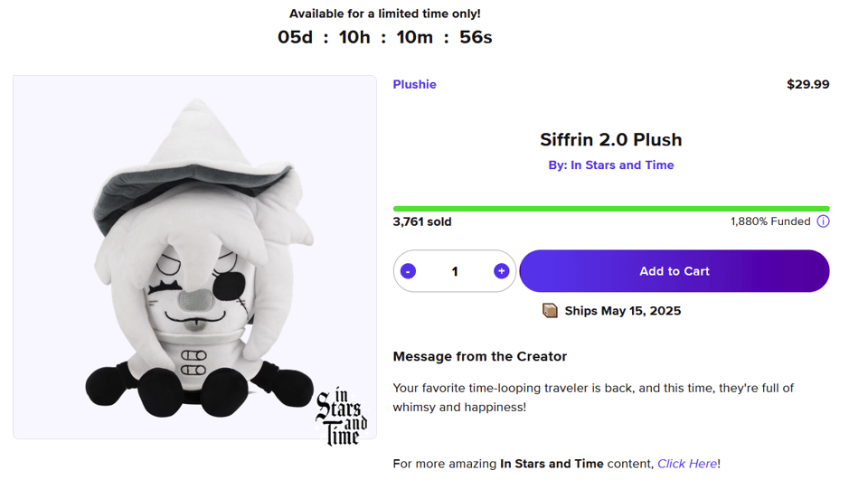868x489 pixels.
Task: Decrease quantity with the minus button
Action: point(409,271)
